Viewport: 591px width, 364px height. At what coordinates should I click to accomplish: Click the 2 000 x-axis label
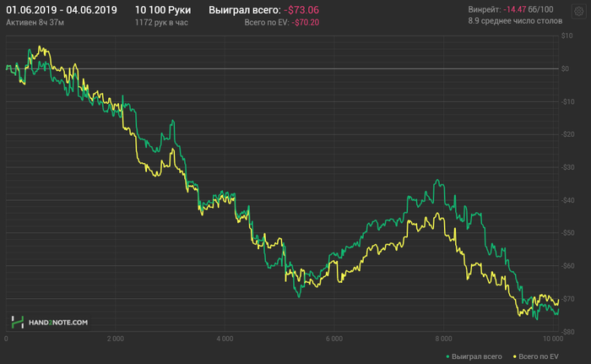coord(116,340)
